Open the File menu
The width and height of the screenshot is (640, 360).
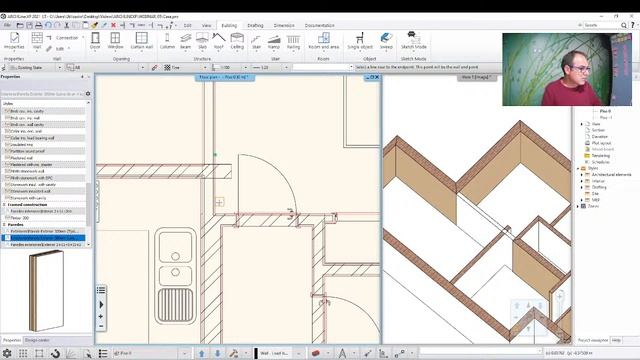point(7,25)
